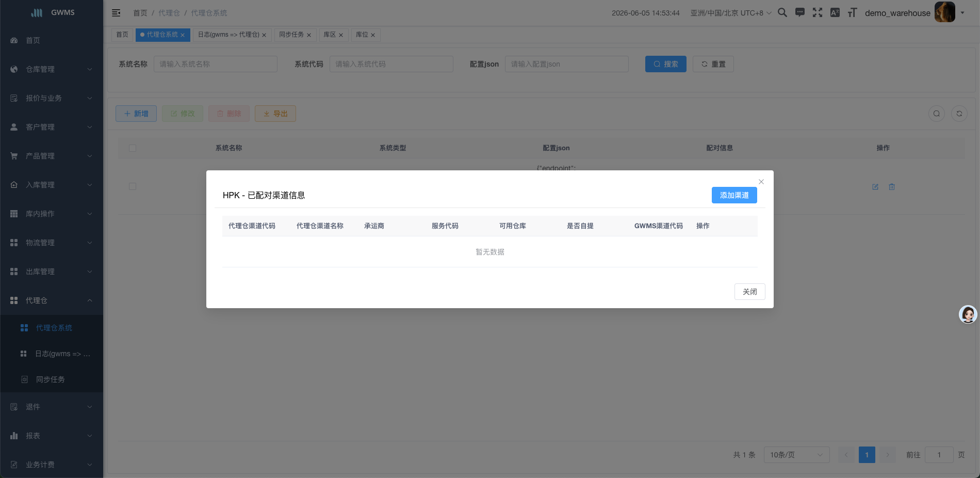This screenshot has width=980, height=478.
Task: Open the timezone UTC+8 dropdown
Action: coord(731,13)
